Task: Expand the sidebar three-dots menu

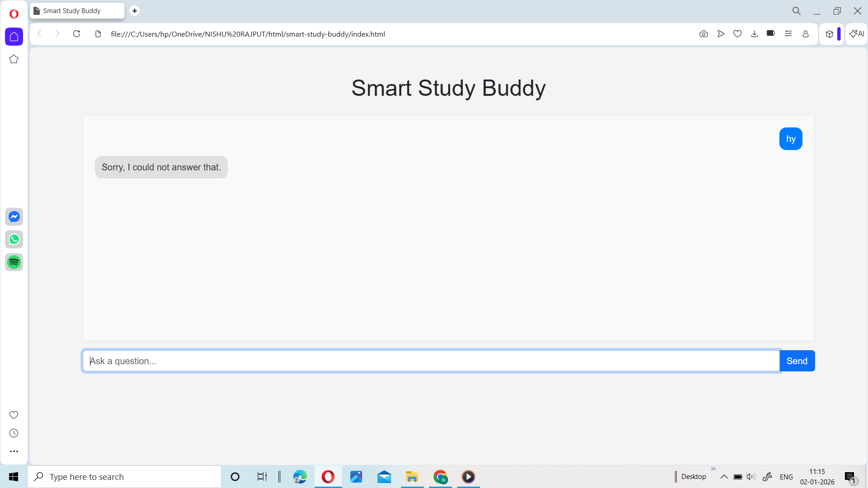Action: (14, 451)
